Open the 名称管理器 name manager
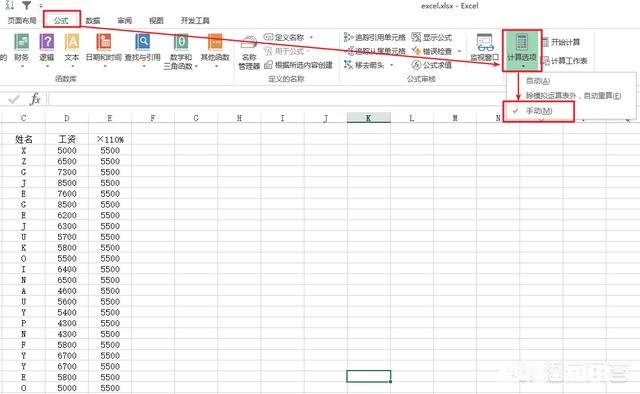This screenshot has width=640, height=394. tap(249, 53)
